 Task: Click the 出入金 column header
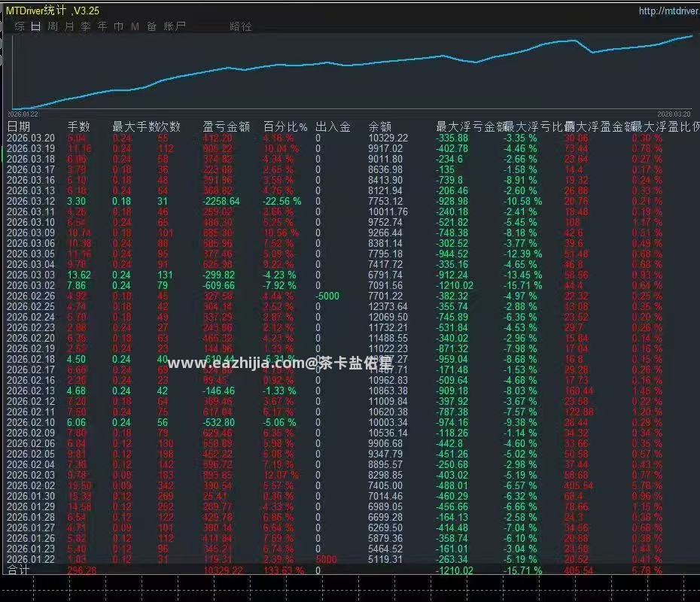point(333,126)
